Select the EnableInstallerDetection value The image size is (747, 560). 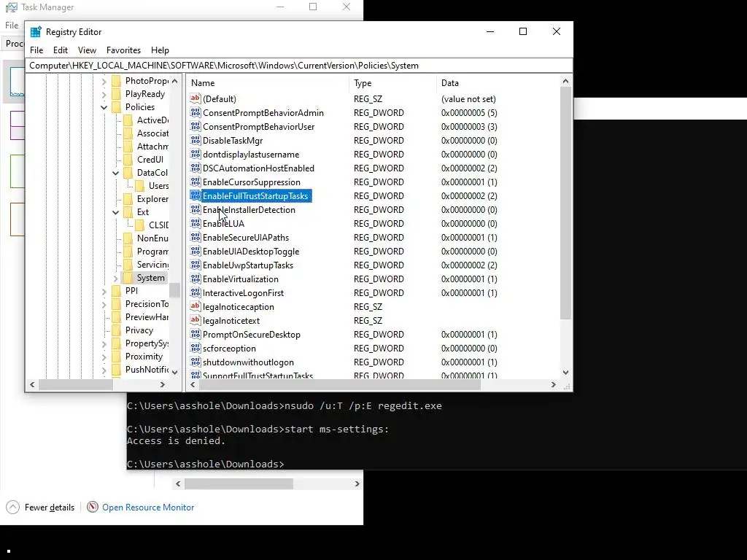(x=249, y=210)
